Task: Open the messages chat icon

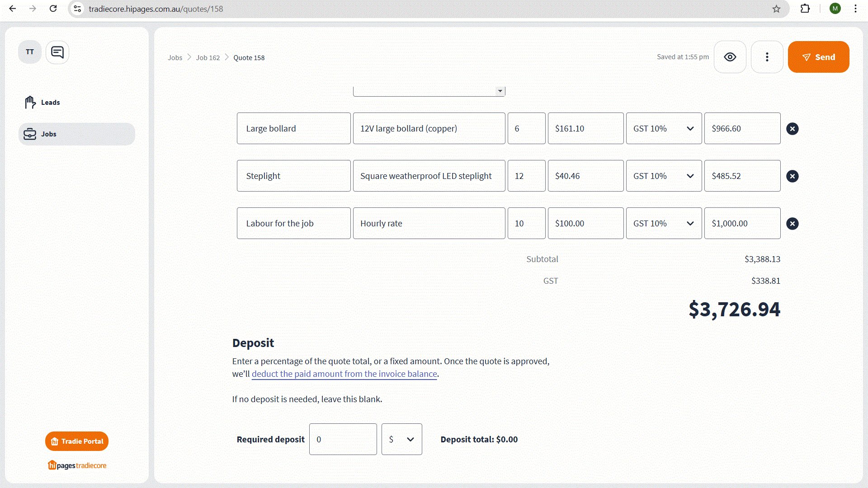Action: (x=57, y=52)
